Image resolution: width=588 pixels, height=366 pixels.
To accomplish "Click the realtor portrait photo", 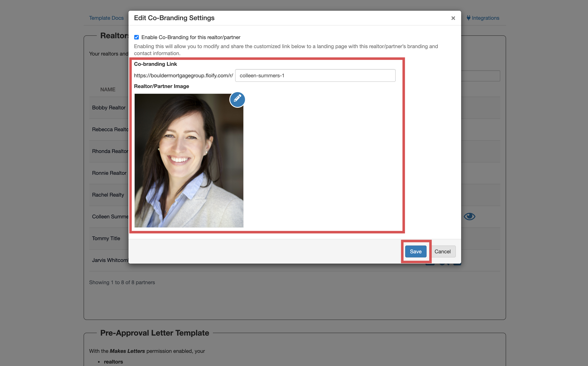I will point(189,161).
